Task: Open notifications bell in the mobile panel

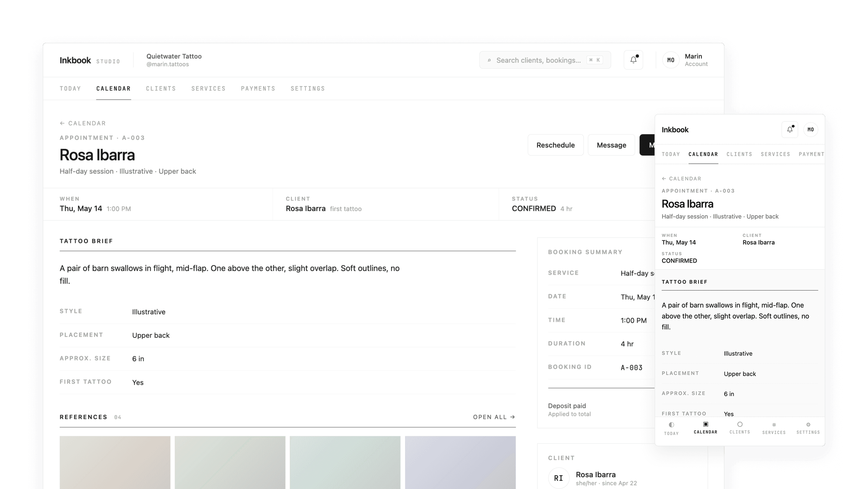Action: (x=790, y=129)
